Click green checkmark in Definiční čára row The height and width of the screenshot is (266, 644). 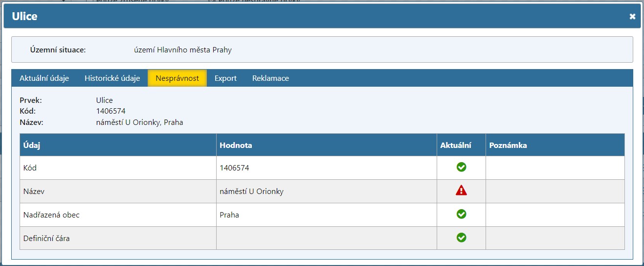click(461, 238)
